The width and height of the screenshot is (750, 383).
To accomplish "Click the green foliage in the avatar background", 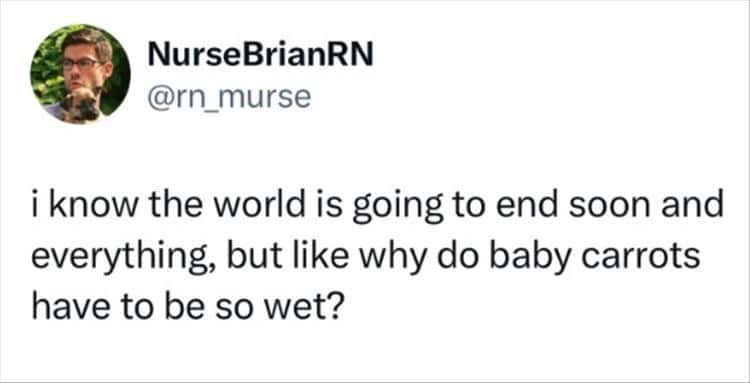I will tap(45, 74).
